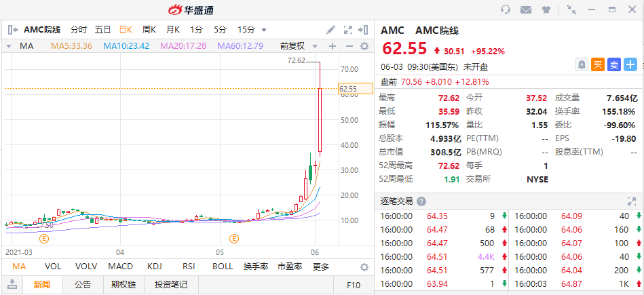Click the download icon at bottom left
Image resolution: width=644 pixels, height=295 pixels.
click(x=13, y=284)
